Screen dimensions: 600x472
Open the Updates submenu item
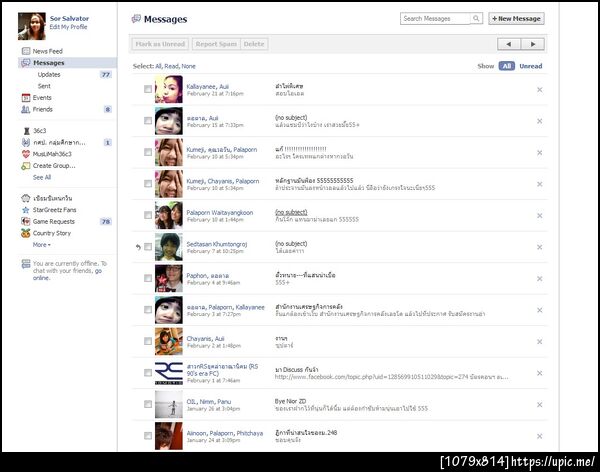(x=49, y=74)
